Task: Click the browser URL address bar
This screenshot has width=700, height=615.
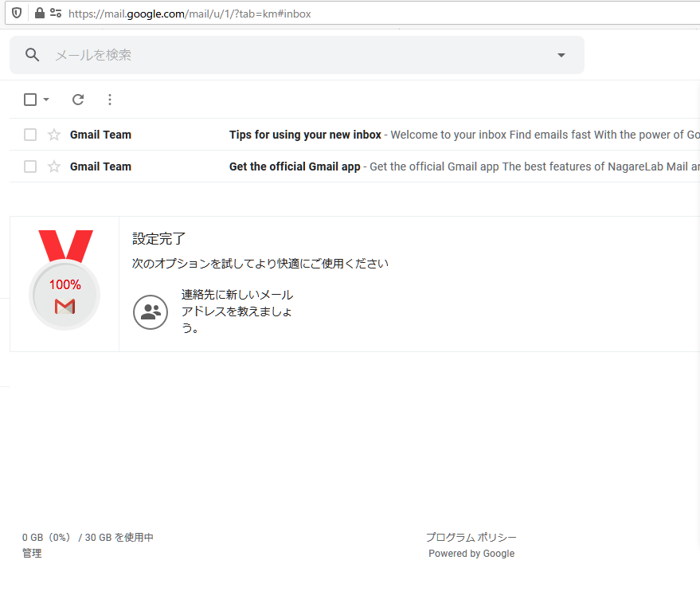Action: pos(353,14)
